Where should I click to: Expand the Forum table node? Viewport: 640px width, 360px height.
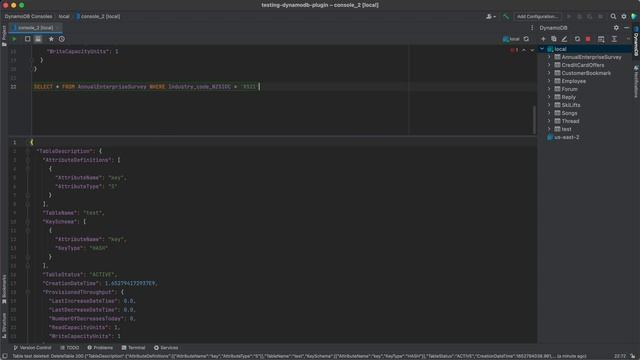point(549,89)
